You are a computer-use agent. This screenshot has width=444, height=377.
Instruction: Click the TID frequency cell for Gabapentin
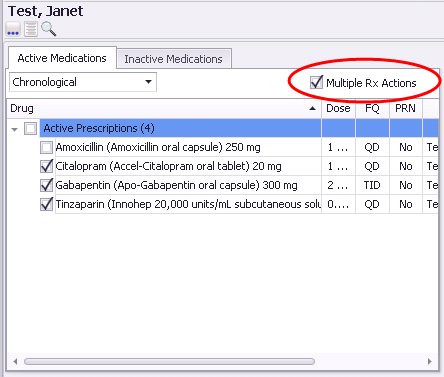click(372, 185)
